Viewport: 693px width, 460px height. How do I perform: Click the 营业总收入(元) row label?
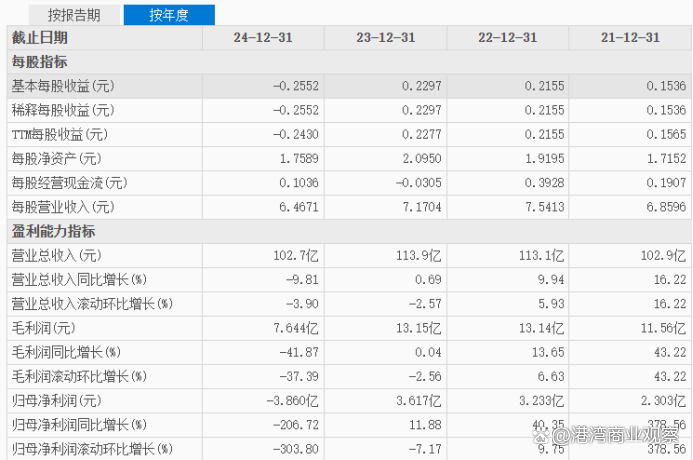56,255
